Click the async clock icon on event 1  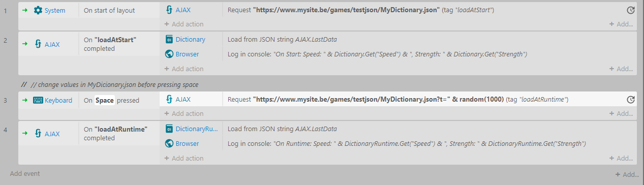631,10
